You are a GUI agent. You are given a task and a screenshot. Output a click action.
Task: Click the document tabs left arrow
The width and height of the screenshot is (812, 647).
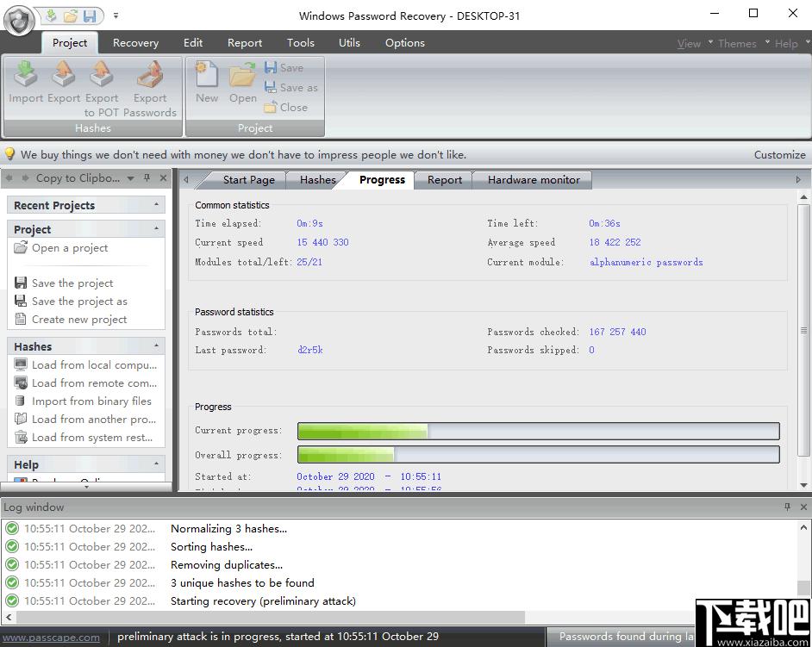coord(186,179)
